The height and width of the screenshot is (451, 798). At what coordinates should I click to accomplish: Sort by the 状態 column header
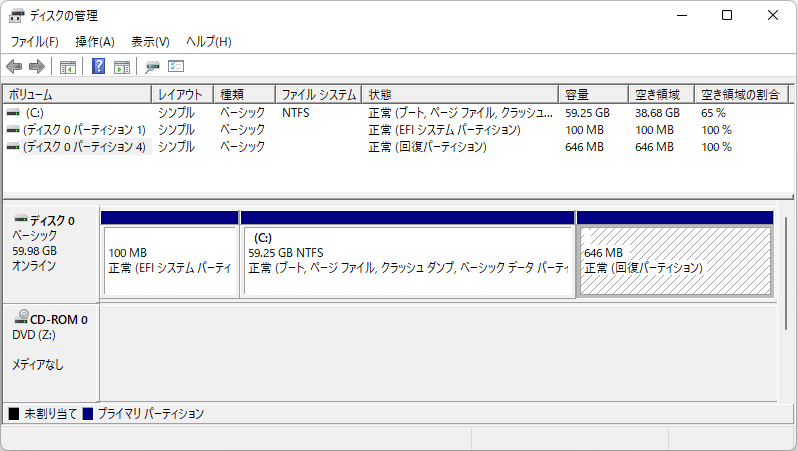coord(460,95)
